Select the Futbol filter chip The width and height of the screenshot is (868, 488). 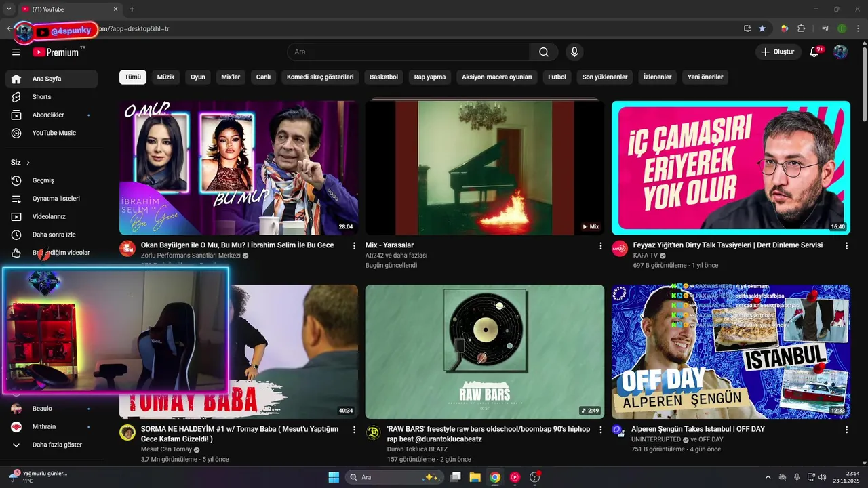[x=557, y=77]
